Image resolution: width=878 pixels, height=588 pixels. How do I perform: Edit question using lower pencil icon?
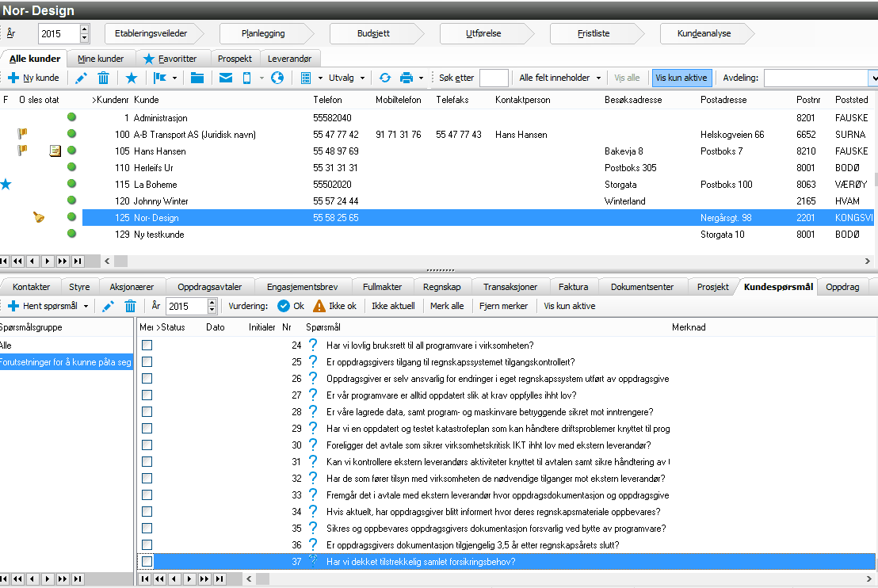pyautogui.click(x=108, y=307)
